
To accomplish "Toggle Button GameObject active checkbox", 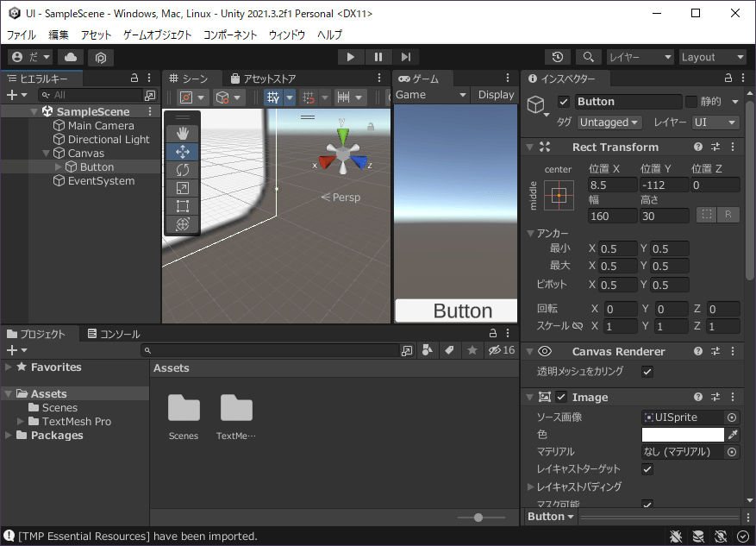I will coord(563,102).
